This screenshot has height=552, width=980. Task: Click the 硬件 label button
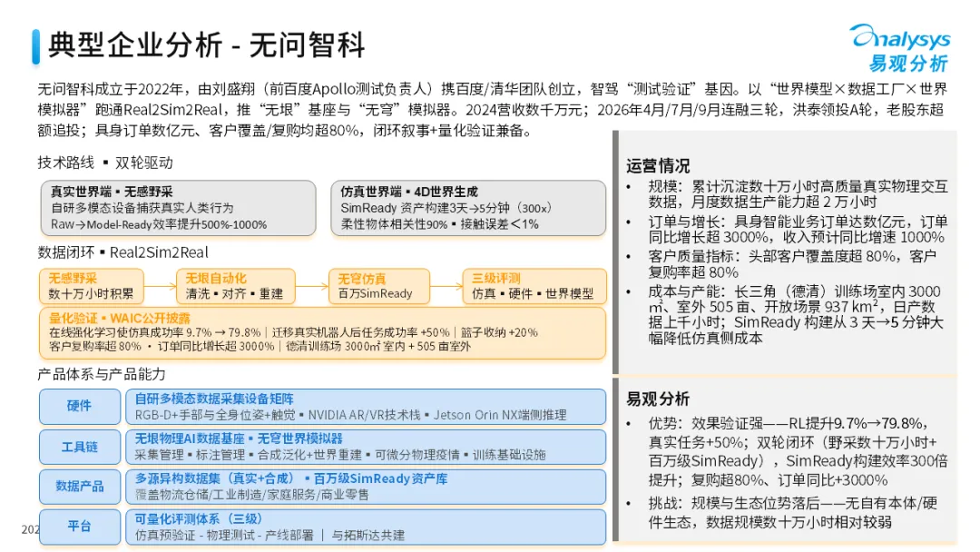click(79, 407)
